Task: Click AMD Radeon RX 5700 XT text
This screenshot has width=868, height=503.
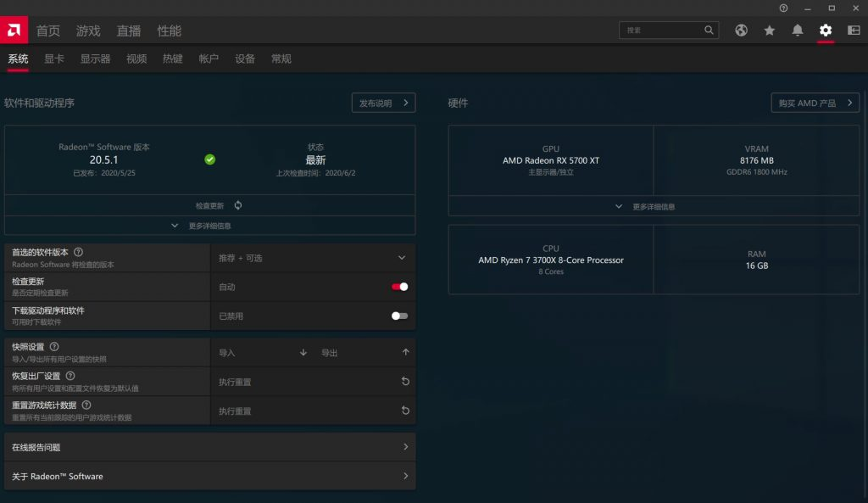Action: pos(551,160)
